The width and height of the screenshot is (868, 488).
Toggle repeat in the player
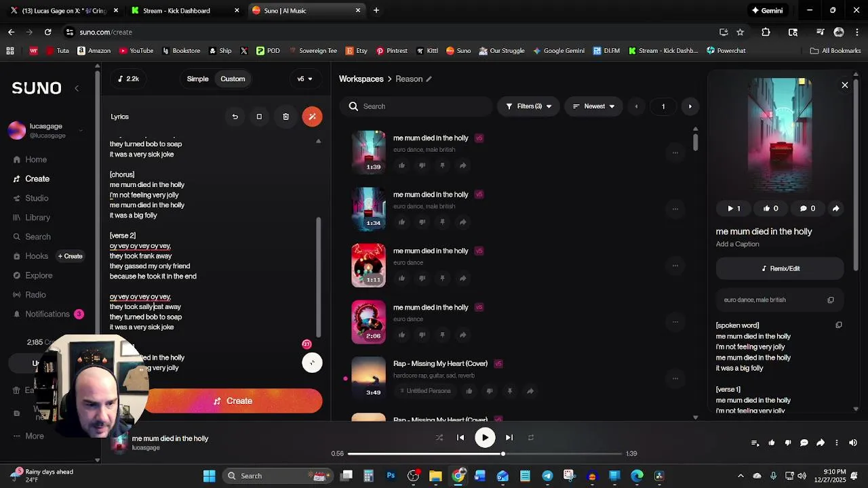coord(531,438)
